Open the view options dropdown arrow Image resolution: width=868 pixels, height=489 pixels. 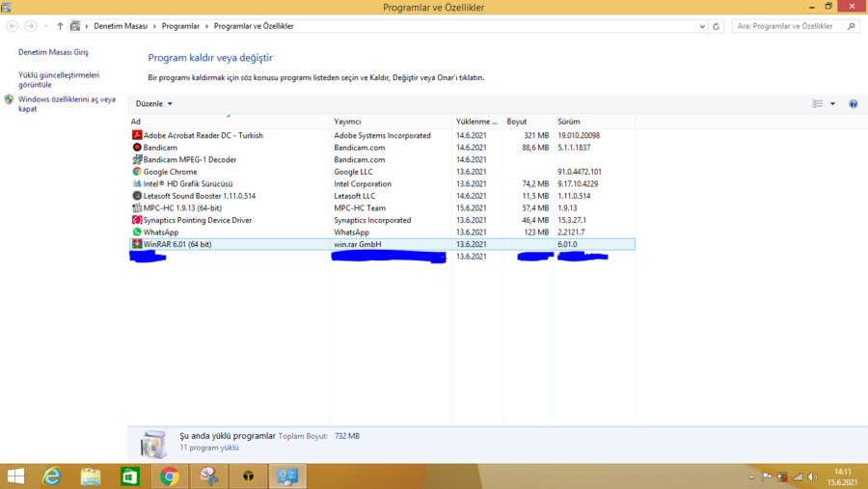[832, 103]
